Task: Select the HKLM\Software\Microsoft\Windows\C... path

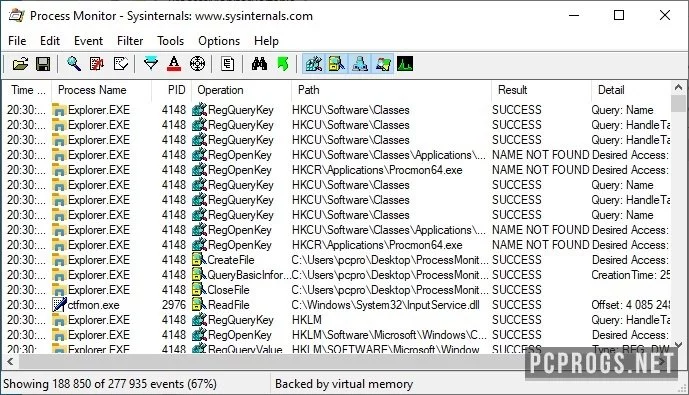Action: click(x=389, y=335)
